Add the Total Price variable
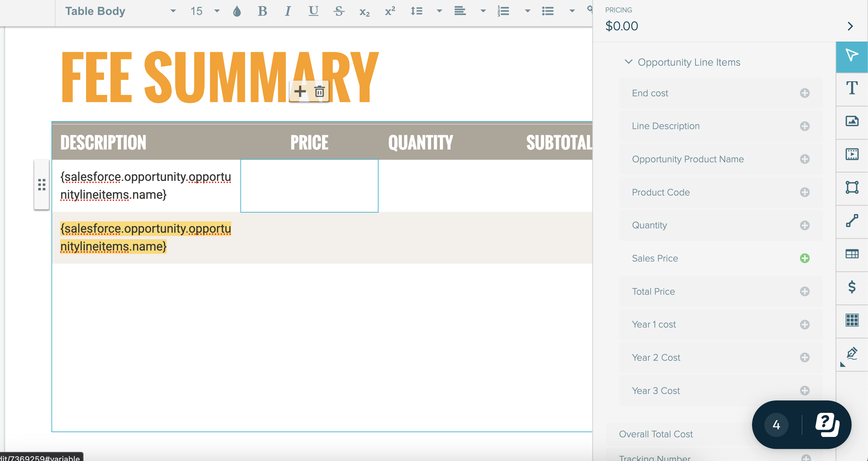Viewport: 868px width, 461px height. pyautogui.click(x=805, y=291)
